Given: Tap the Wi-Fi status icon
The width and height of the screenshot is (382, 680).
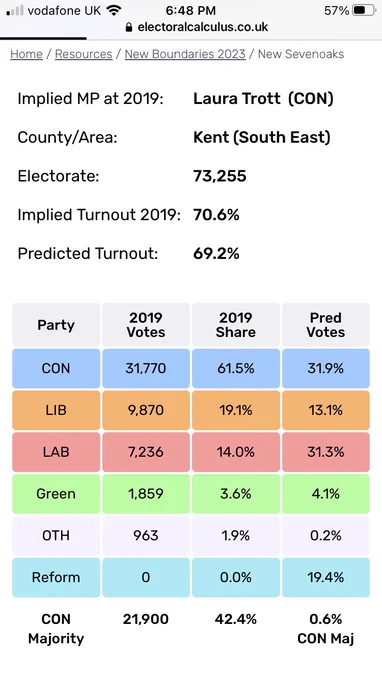Looking at the screenshot, I should (114, 10).
